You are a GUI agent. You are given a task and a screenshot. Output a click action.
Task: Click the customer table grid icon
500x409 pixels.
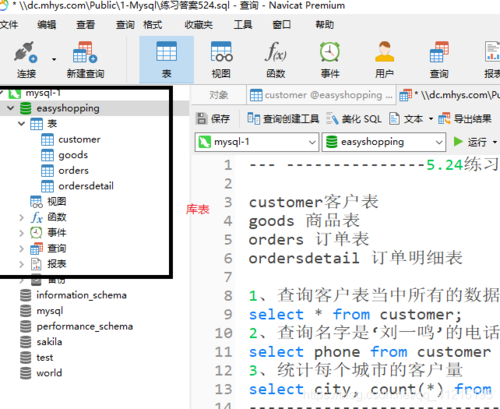47,140
